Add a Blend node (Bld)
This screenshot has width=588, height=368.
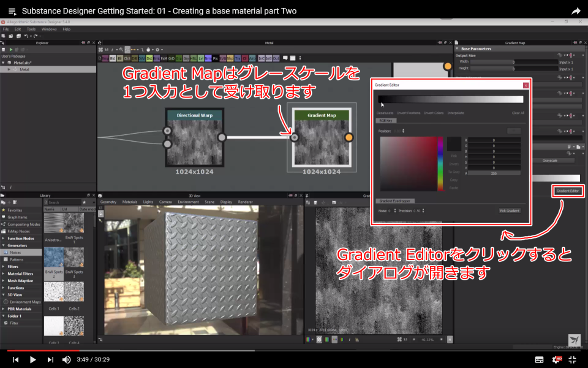point(113,58)
